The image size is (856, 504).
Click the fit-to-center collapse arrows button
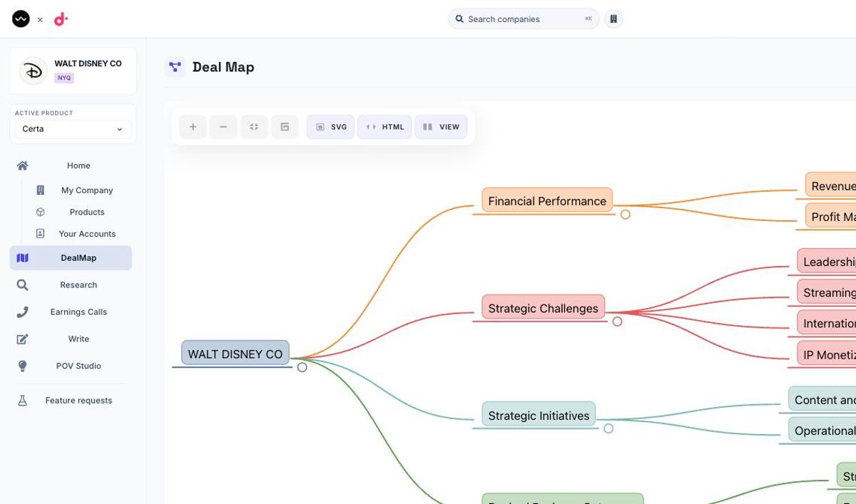point(254,127)
